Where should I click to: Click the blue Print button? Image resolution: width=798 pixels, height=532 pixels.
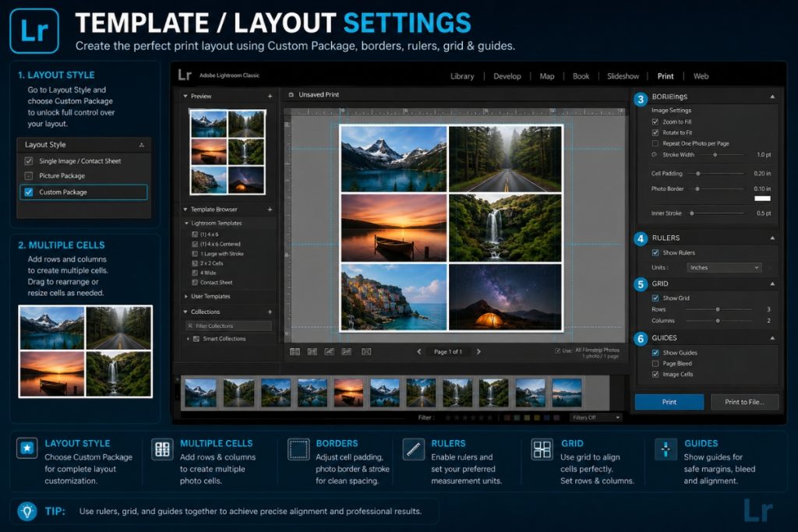[669, 402]
